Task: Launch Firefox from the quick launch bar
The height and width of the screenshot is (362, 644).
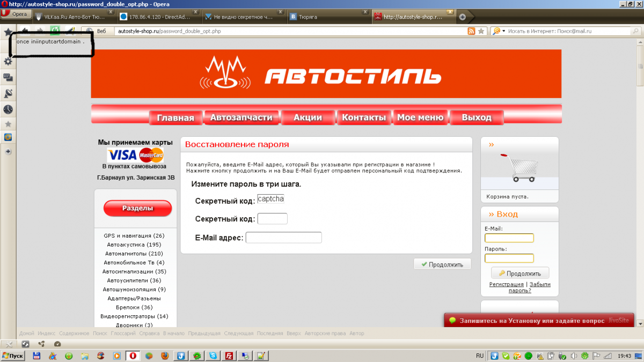Action: (166, 356)
